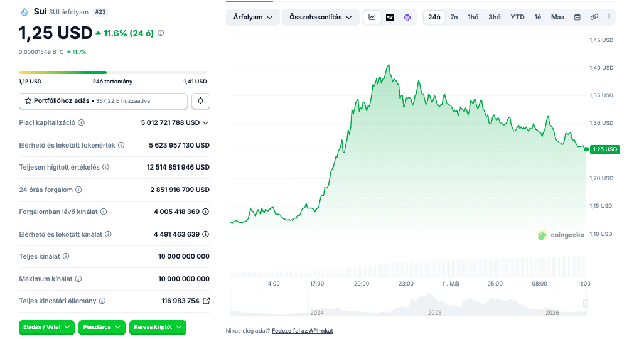Viewport: 644px width, 339px height.
Task: Open the calendar date range picker
Action: pos(577,17)
